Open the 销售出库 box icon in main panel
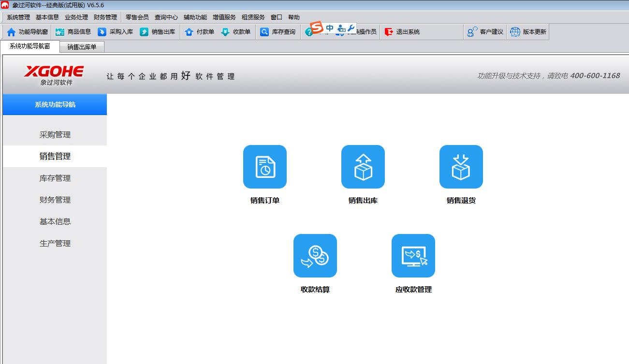 [x=363, y=167]
